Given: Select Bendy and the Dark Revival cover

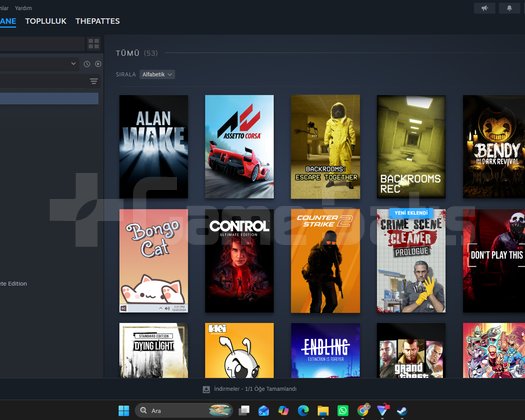Looking at the screenshot, I should [x=494, y=147].
